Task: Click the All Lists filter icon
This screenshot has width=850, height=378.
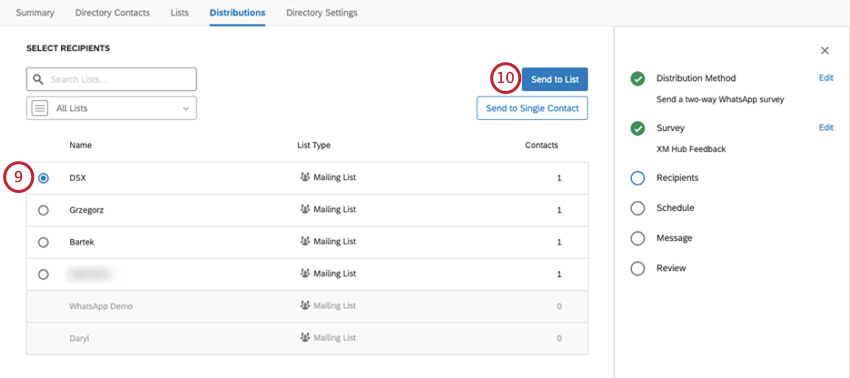Action: [x=40, y=108]
